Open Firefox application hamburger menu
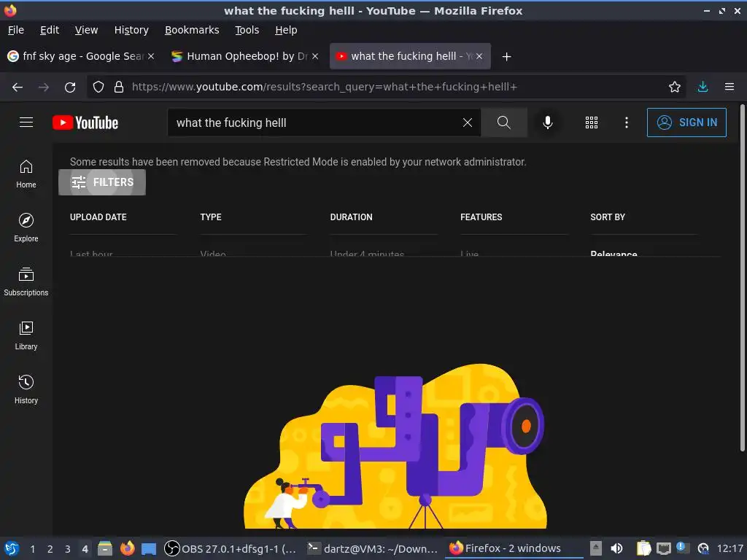747x560 pixels. (x=729, y=87)
